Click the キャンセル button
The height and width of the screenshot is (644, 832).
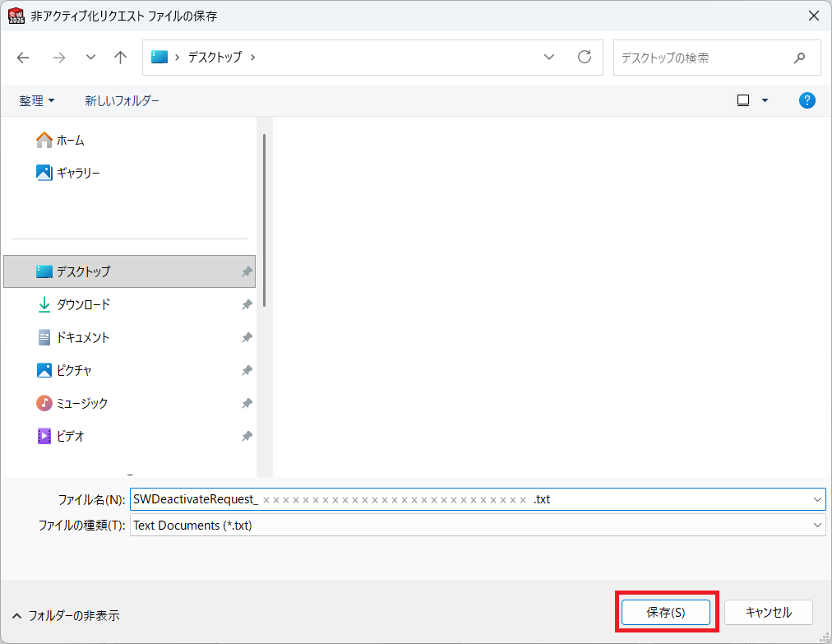point(769,612)
